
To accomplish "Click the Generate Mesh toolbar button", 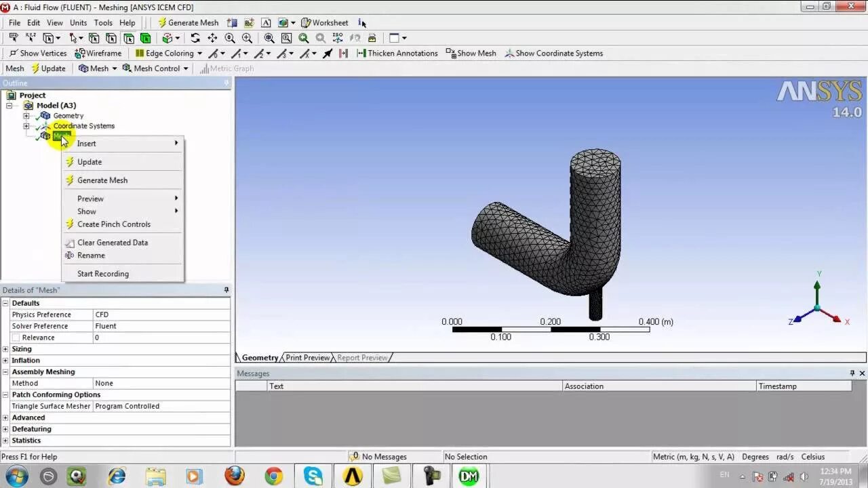I will pos(189,22).
